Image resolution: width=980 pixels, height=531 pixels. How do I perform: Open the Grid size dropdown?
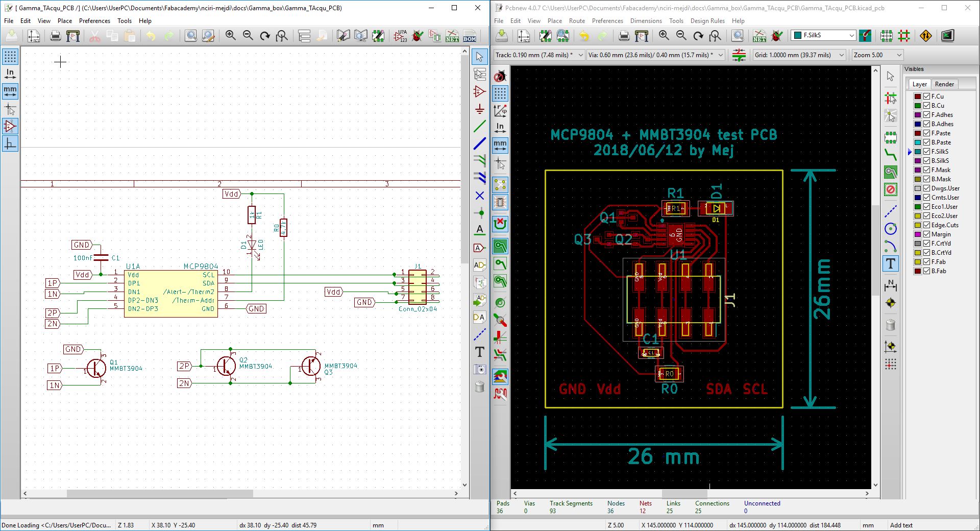point(800,55)
